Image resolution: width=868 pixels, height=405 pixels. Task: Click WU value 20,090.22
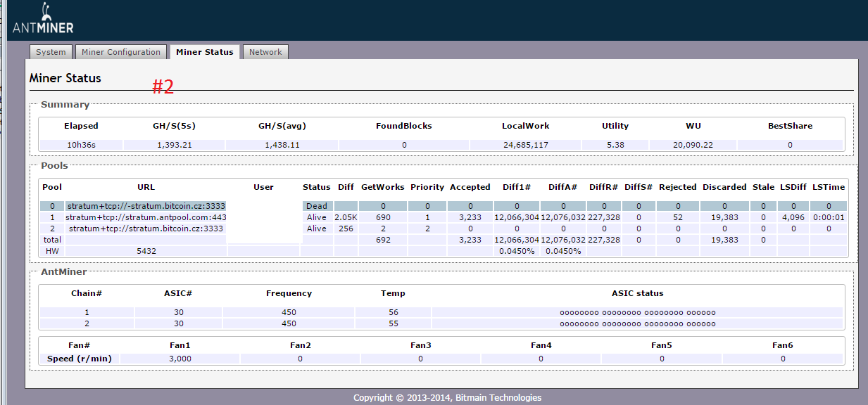(x=693, y=145)
